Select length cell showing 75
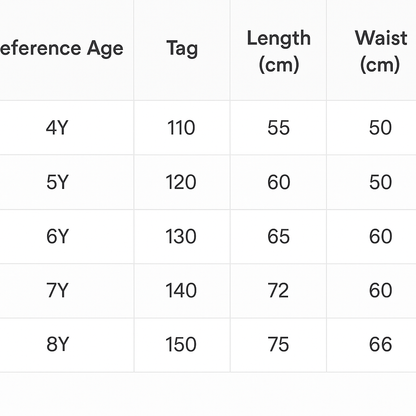Viewport: 416px width, 416px height. tap(278, 345)
